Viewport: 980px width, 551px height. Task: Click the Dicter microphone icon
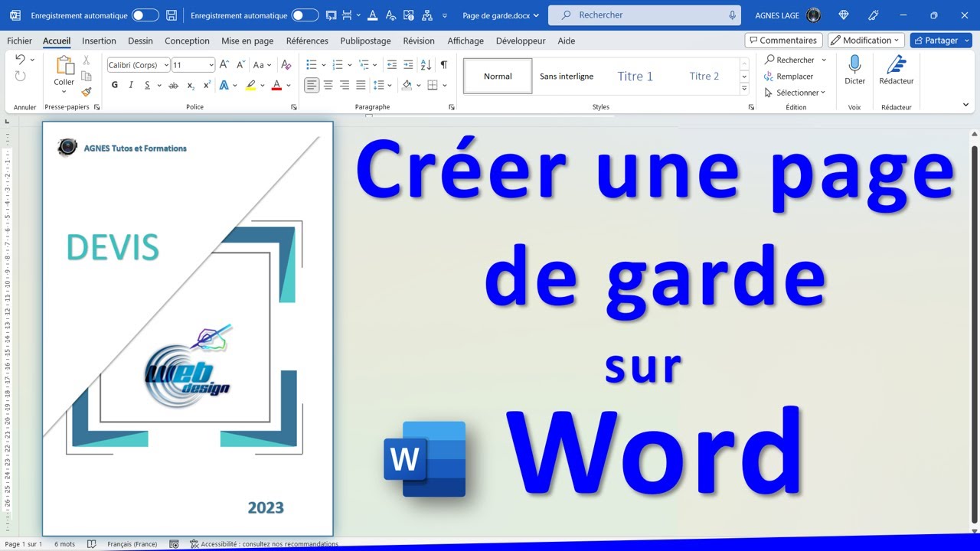(x=854, y=65)
